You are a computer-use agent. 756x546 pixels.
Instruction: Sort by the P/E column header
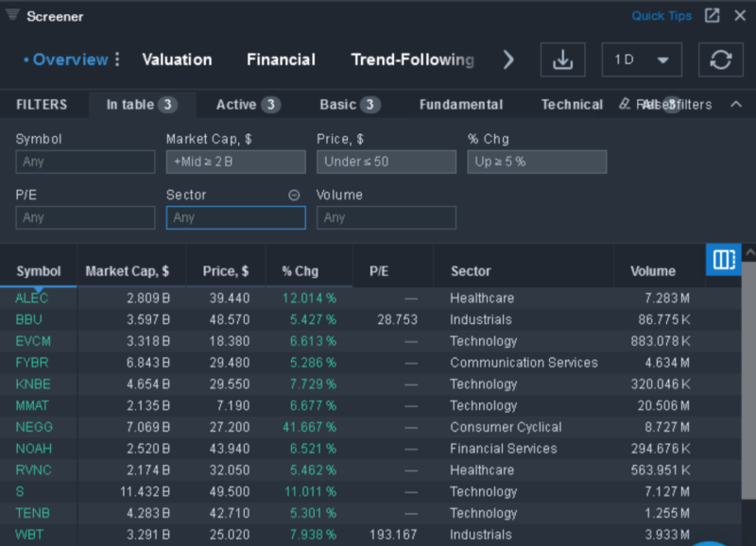[x=379, y=271]
